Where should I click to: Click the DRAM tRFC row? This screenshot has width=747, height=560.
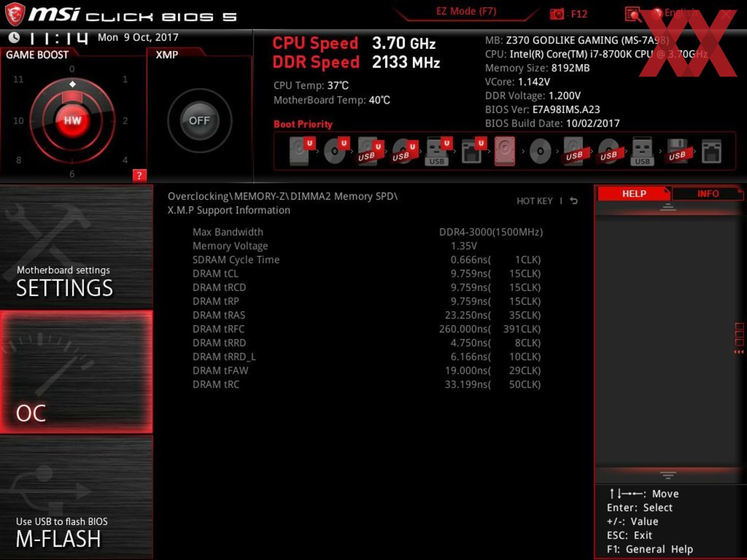(367, 329)
